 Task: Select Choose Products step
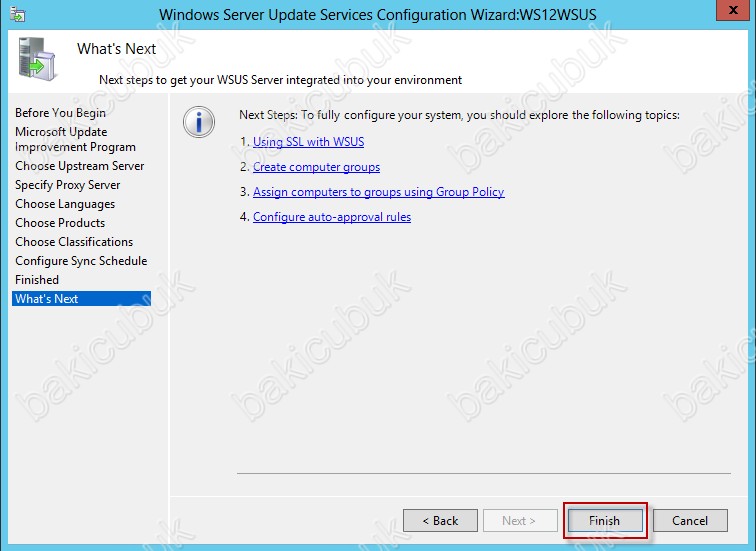coord(60,223)
